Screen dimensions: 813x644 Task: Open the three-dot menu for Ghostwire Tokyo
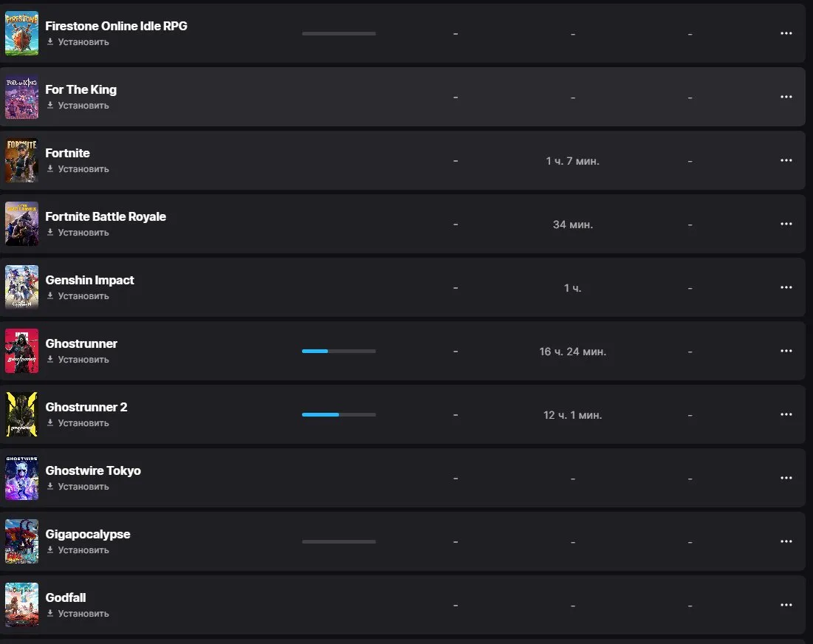[786, 478]
